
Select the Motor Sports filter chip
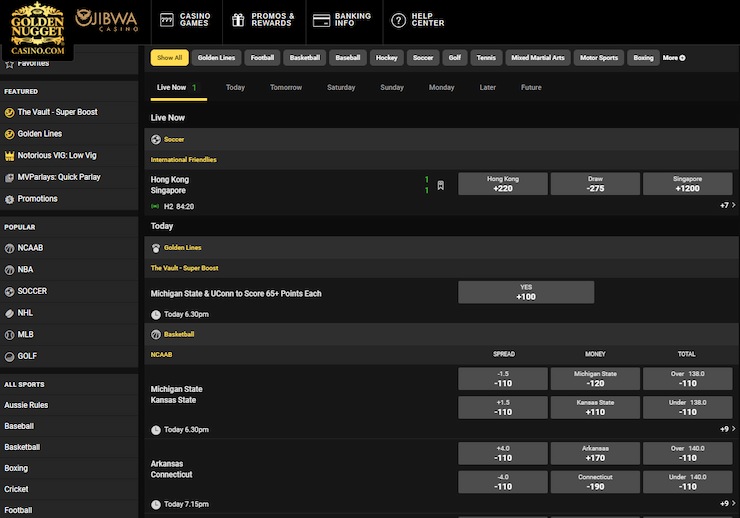point(599,58)
